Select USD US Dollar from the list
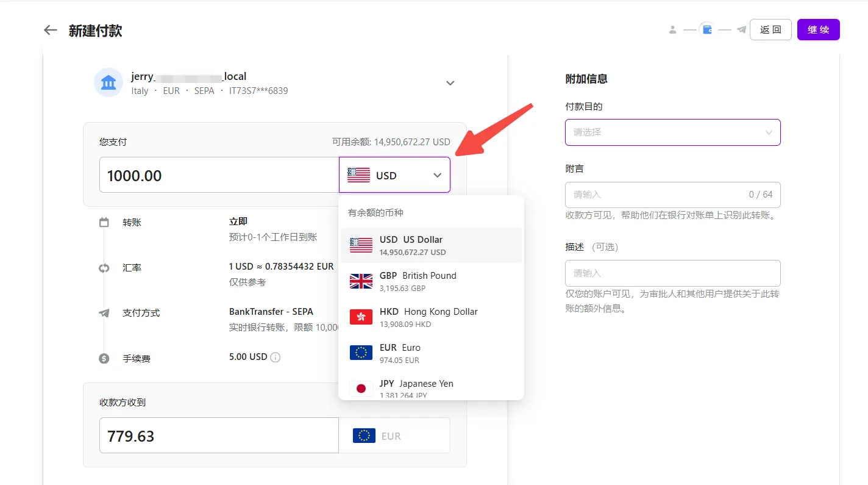Viewport: 868px width, 485px height. coord(431,245)
